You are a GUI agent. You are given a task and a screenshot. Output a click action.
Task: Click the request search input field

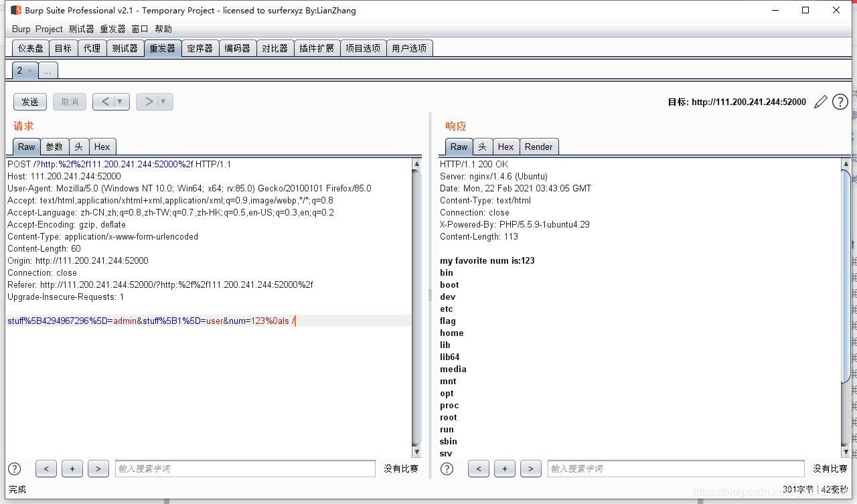tap(245, 469)
